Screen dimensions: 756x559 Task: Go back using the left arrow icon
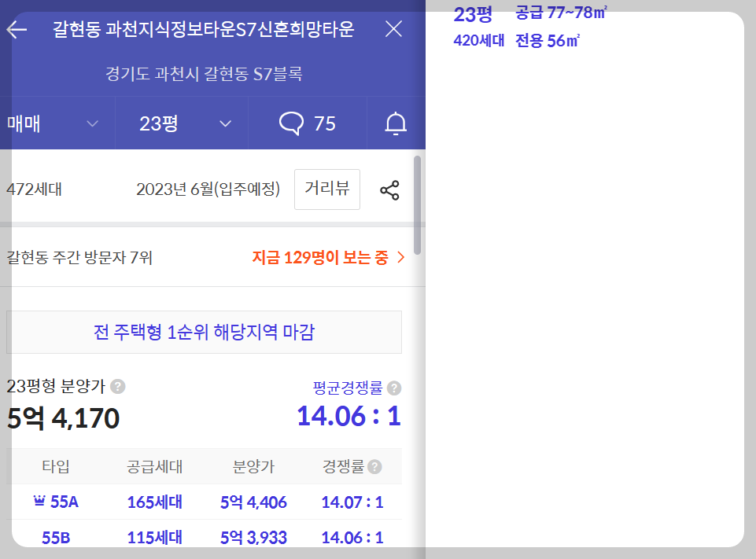17,29
